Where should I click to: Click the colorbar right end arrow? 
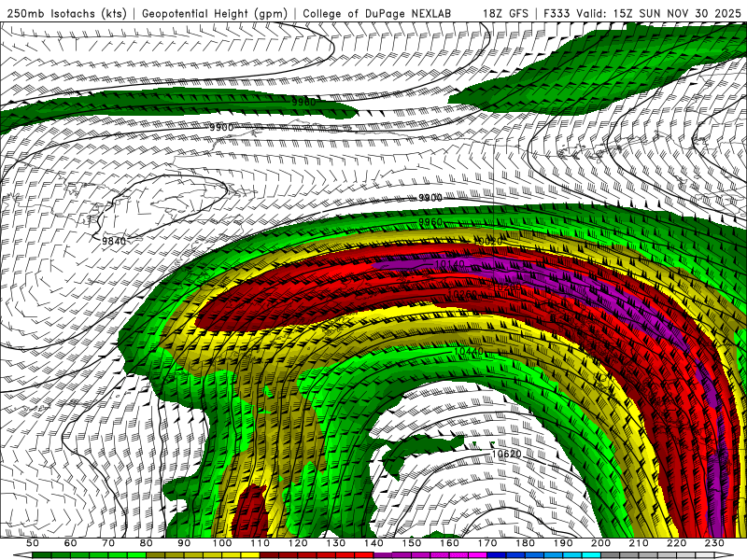[725, 555]
